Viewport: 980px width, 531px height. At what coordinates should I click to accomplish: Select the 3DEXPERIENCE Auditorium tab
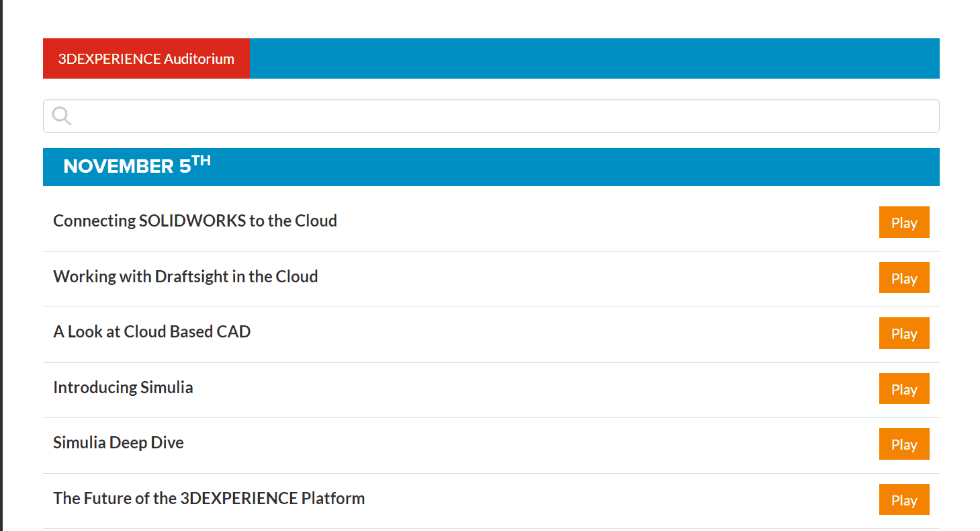coord(146,58)
